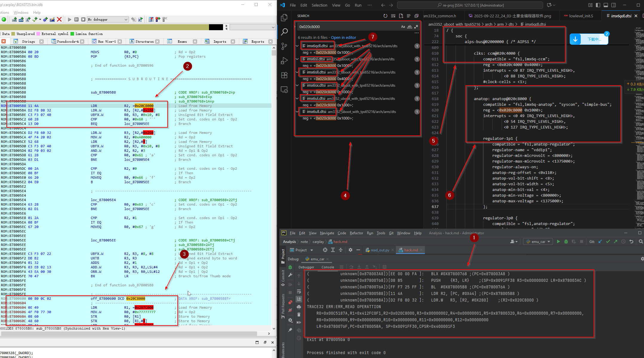The width and height of the screenshot is (644, 358).
Task: Switch to the Pseudocode-A tab
Action: tap(67, 42)
